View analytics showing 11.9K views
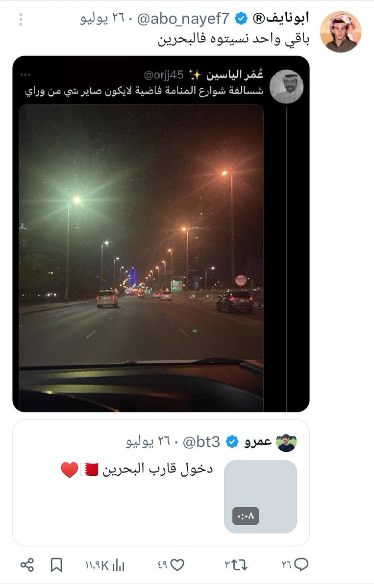The height and width of the screenshot is (588, 374). pyautogui.click(x=105, y=565)
